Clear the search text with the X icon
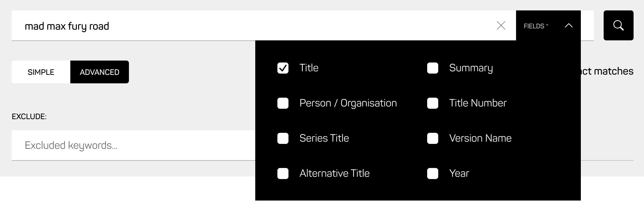 pos(501,25)
